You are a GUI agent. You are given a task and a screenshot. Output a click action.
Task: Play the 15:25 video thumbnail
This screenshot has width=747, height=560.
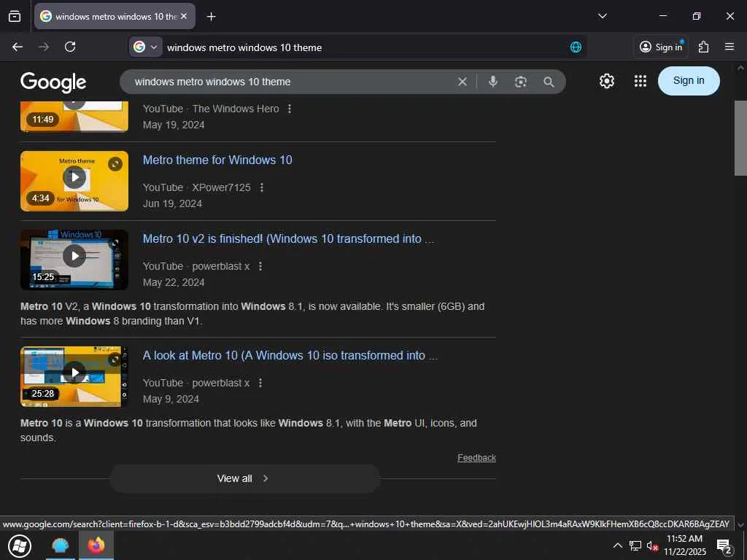[74, 260]
